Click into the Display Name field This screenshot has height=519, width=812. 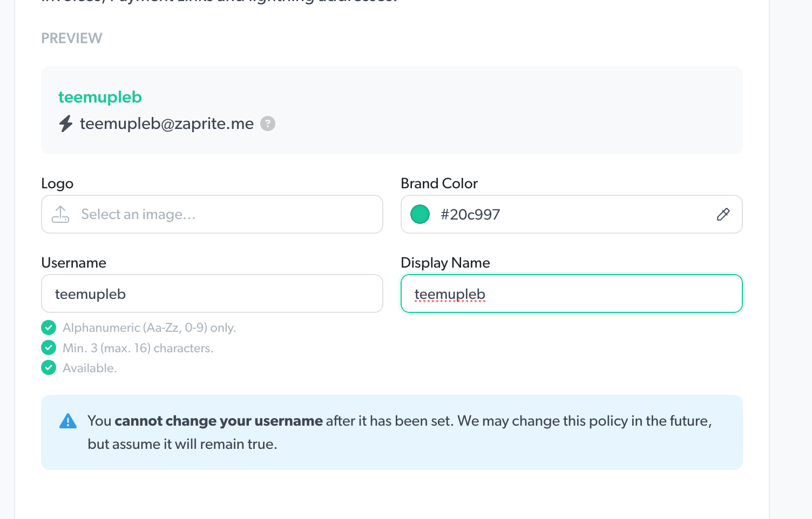tap(571, 294)
